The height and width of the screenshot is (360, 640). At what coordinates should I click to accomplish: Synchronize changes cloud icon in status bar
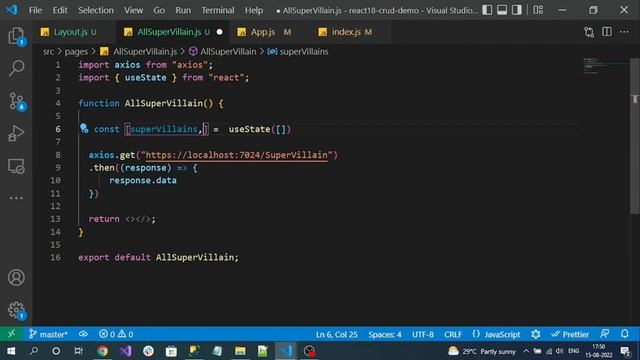pos(83,334)
